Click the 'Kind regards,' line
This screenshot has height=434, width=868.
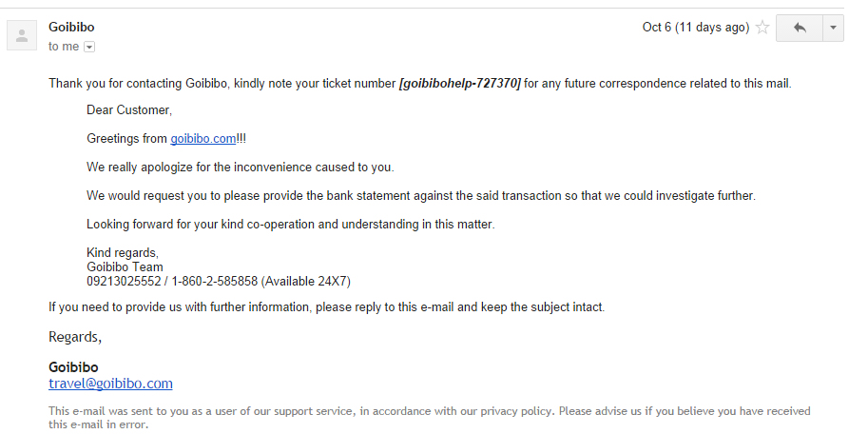123,253
